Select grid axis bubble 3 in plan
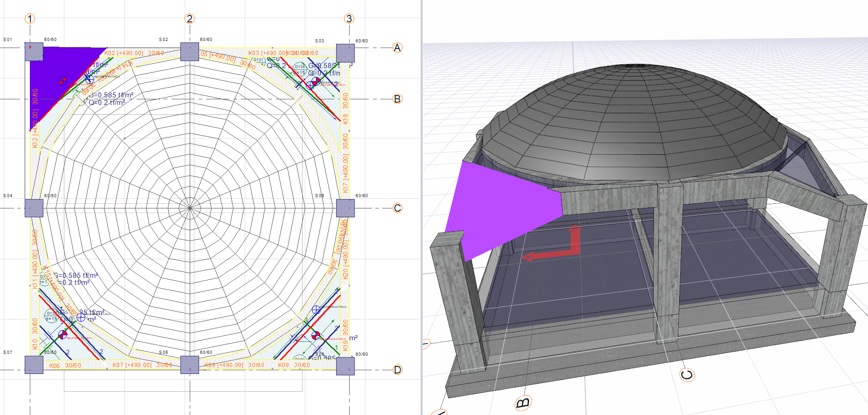The height and width of the screenshot is (415, 868). click(349, 19)
